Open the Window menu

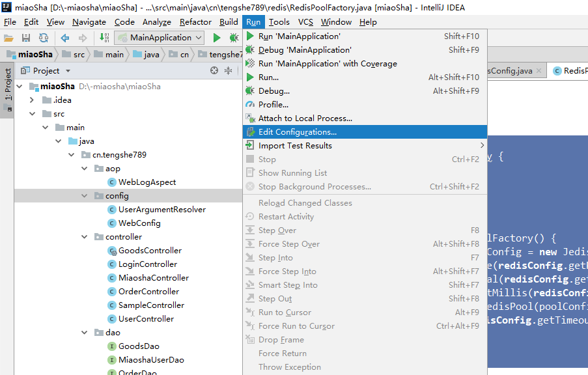[x=336, y=22]
